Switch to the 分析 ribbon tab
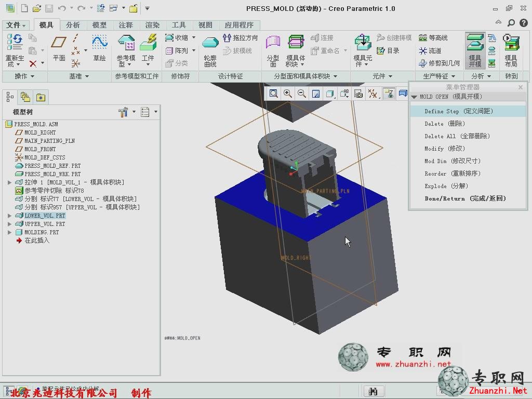The height and width of the screenshot is (399, 532). coord(73,25)
